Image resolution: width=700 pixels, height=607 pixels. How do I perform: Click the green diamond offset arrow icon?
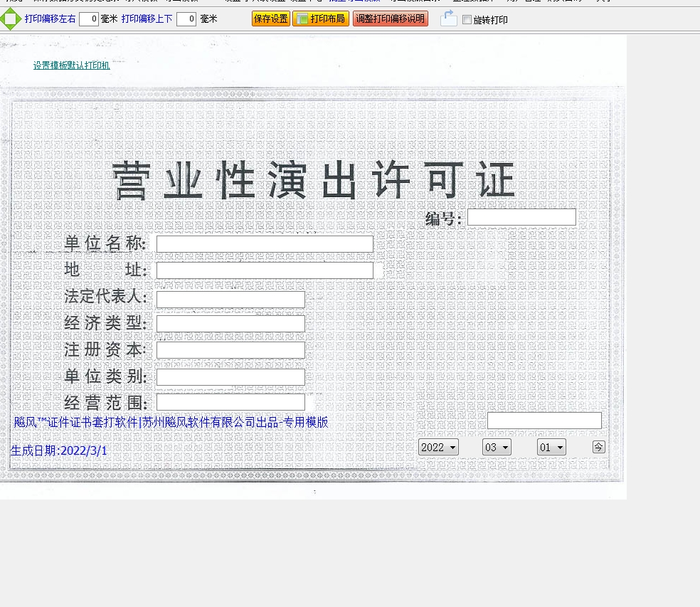tap(11, 19)
